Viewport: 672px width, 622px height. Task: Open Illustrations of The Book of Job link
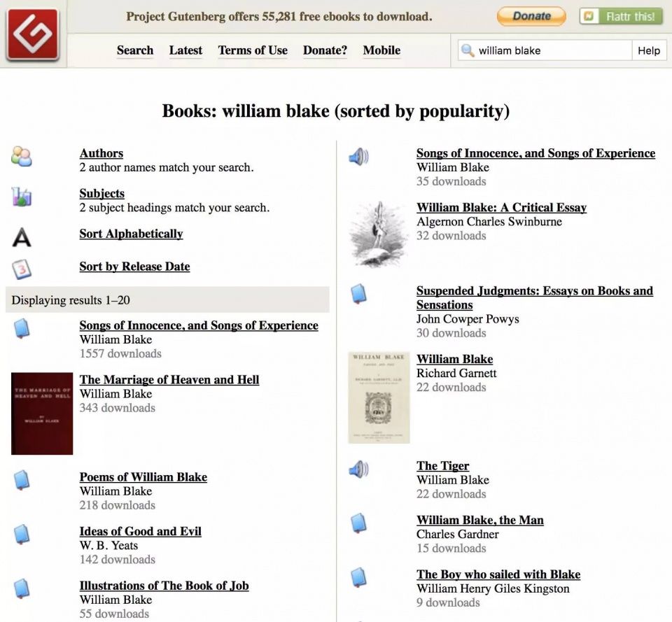point(164,586)
